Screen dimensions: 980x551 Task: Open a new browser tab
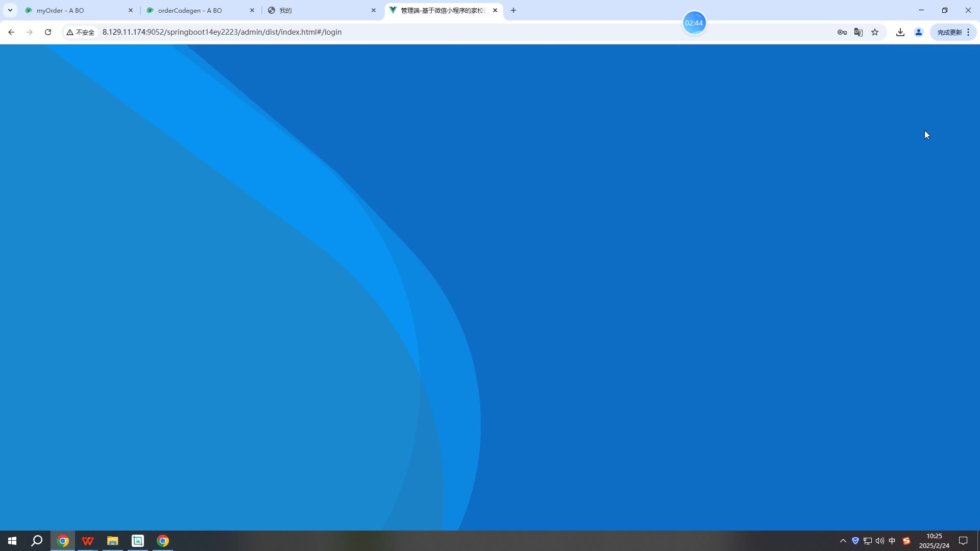[x=513, y=10]
